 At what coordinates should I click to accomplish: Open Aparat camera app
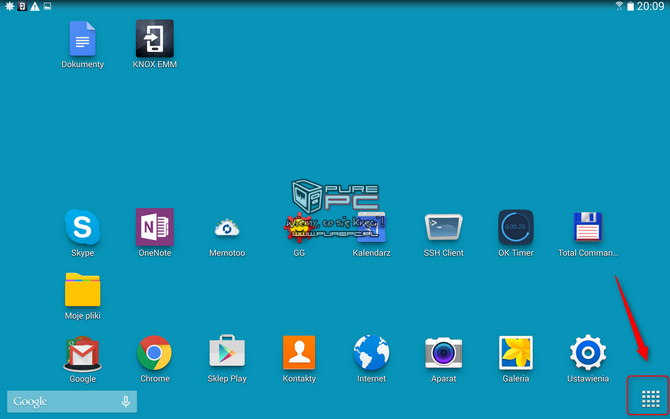[443, 353]
